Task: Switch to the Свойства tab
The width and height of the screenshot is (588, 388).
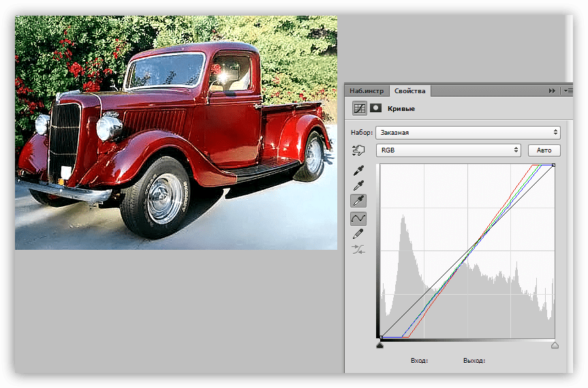Action: [410, 91]
